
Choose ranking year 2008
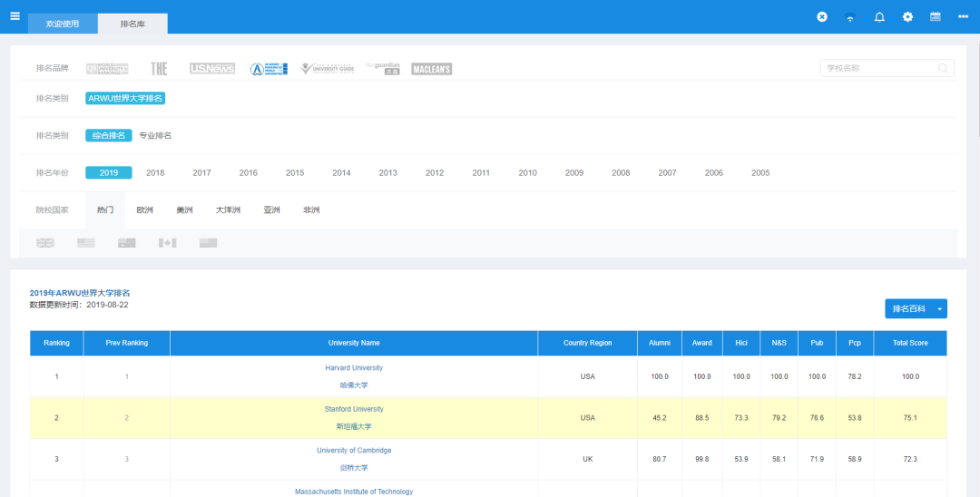pos(621,173)
